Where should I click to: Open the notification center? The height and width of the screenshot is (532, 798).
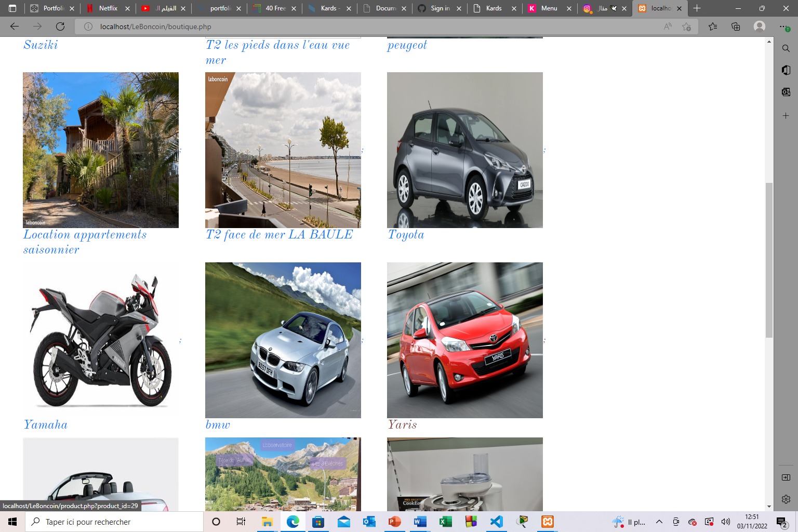point(782,522)
